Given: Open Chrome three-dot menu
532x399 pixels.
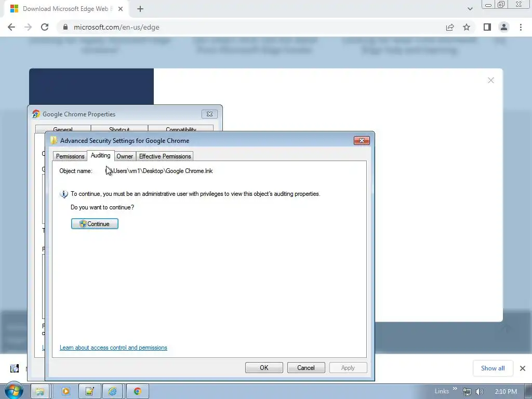Looking at the screenshot, I should (x=521, y=27).
